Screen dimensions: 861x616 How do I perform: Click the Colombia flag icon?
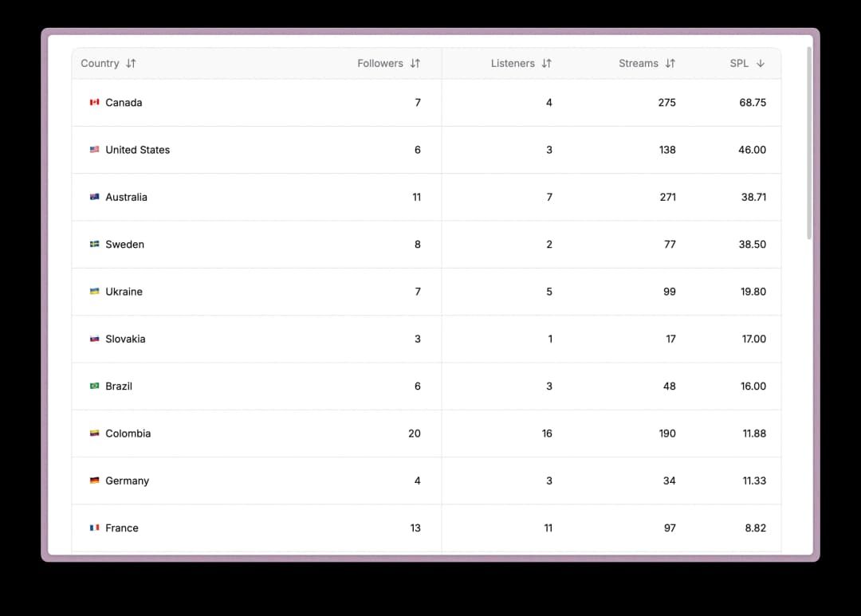95,434
